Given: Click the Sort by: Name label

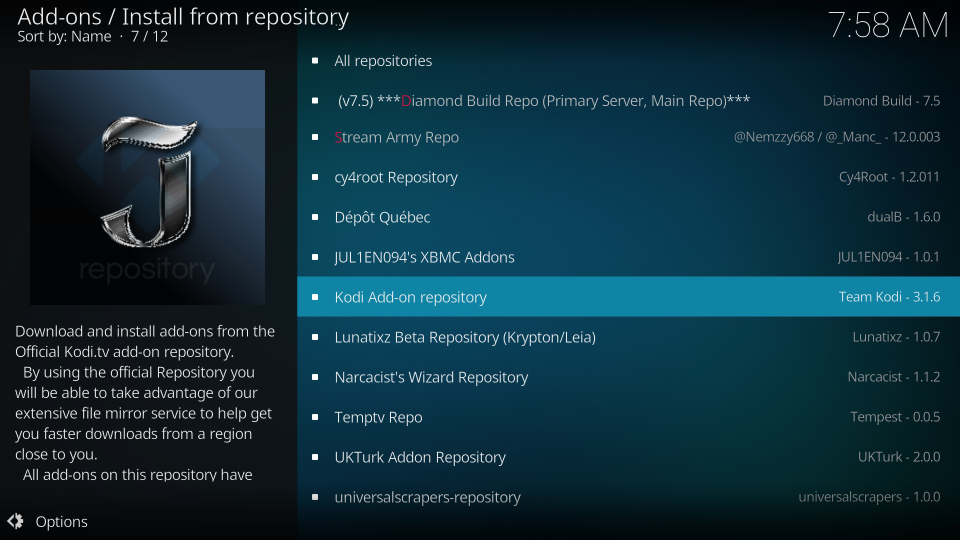Looking at the screenshot, I should pos(64,36).
